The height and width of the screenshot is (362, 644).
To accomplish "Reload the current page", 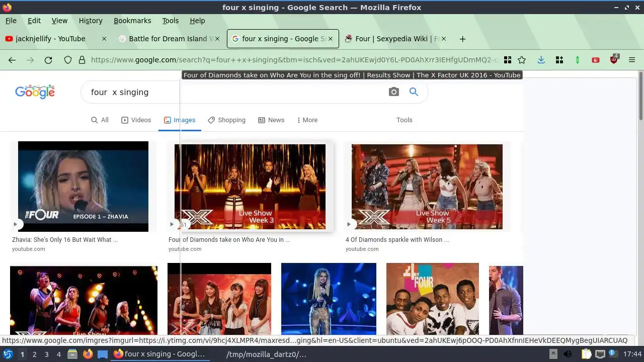I will pyautogui.click(x=48, y=60).
